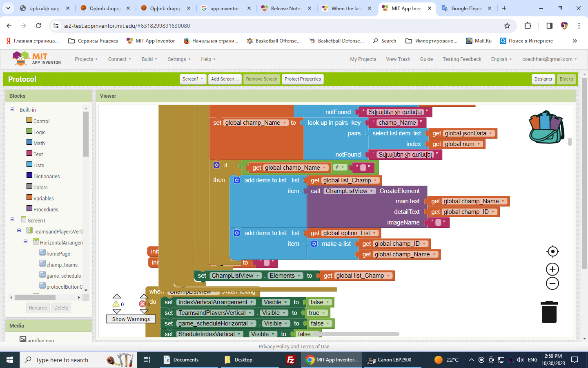Open the Privacy Policy and Terms link
This screenshot has height=368, width=588.
click(294, 347)
